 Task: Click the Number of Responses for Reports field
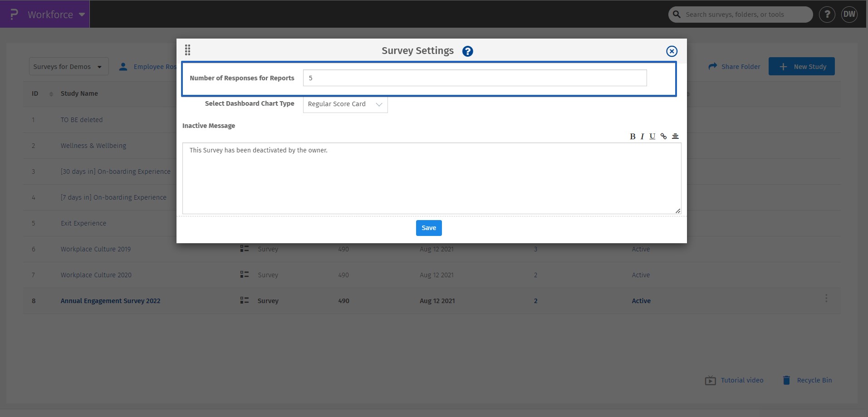click(x=474, y=78)
